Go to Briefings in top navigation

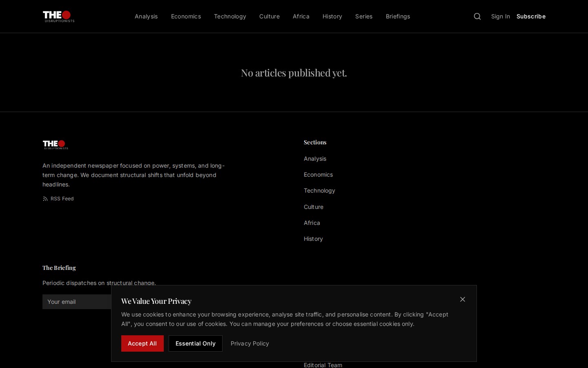coord(398,16)
